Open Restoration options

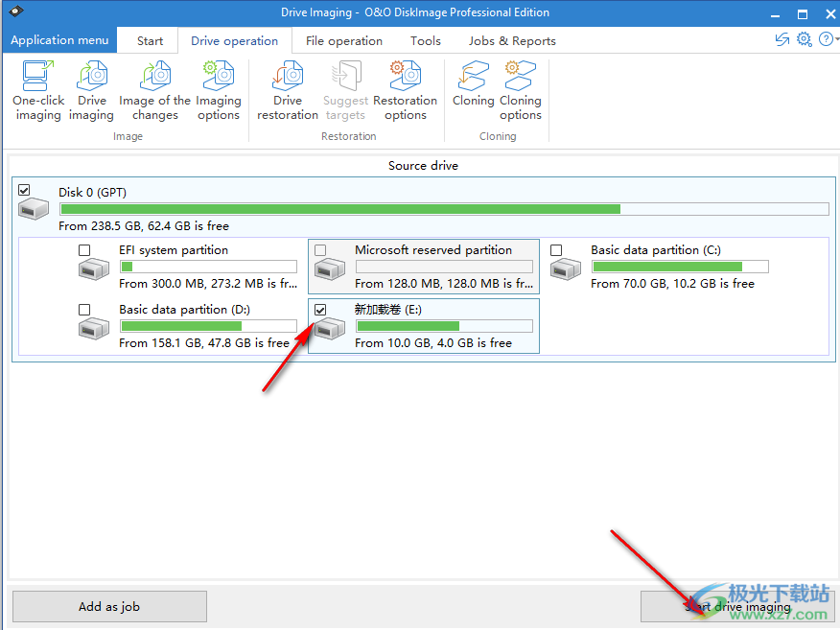pyautogui.click(x=405, y=92)
